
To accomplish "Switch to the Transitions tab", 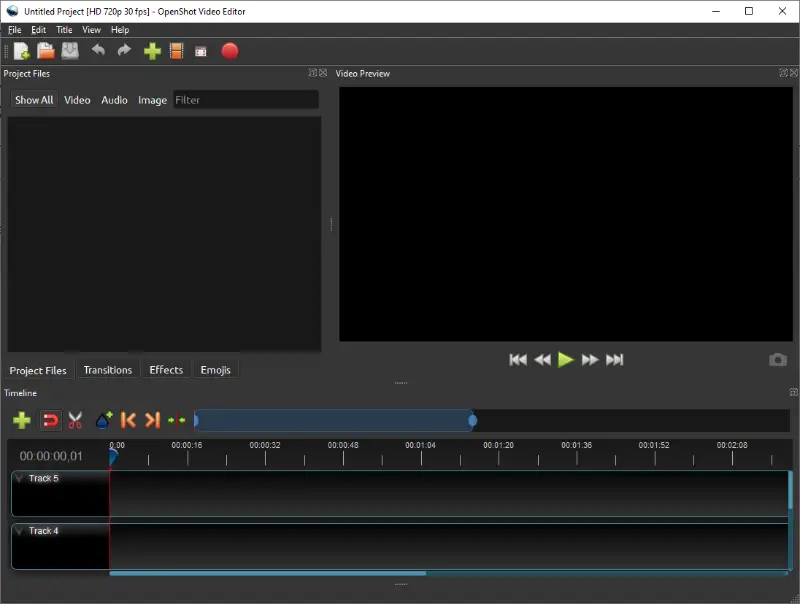I will [108, 370].
